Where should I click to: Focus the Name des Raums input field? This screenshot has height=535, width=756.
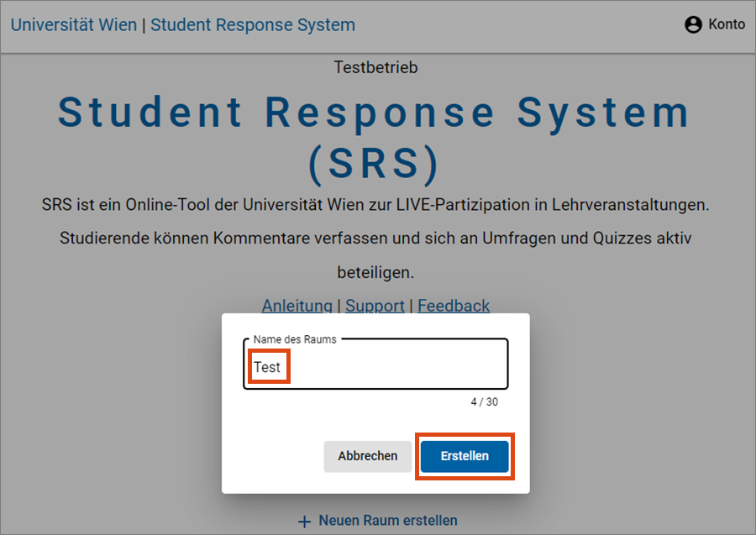(x=375, y=365)
